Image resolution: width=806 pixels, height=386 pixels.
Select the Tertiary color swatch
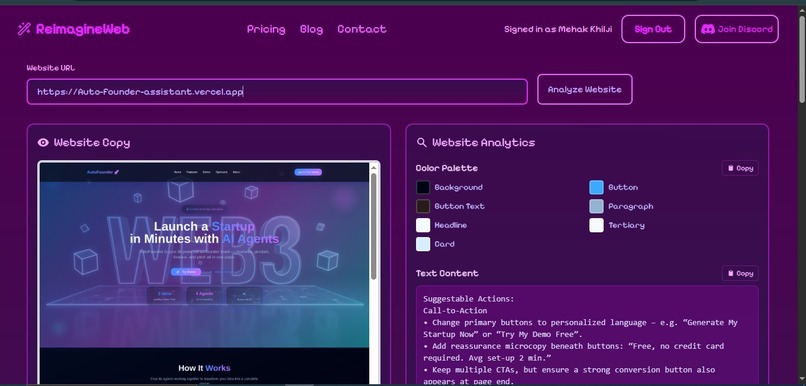tap(596, 225)
